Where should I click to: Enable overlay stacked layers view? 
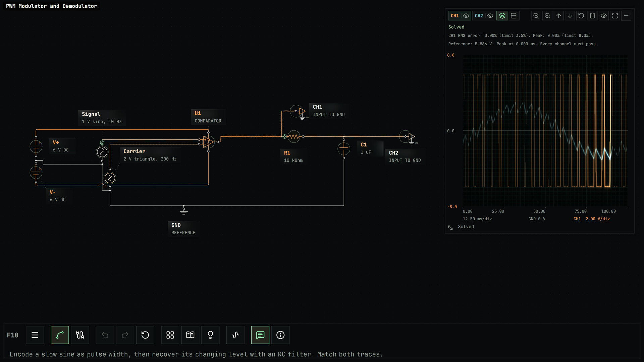point(502,16)
